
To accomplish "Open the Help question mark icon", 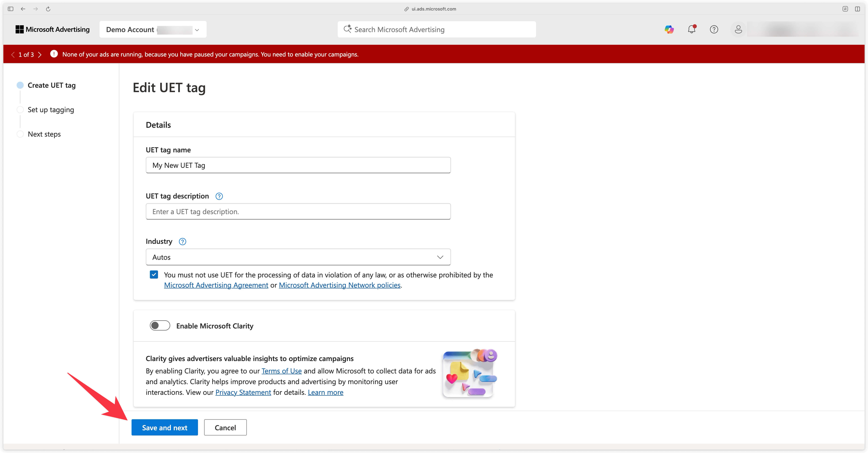I will [714, 29].
